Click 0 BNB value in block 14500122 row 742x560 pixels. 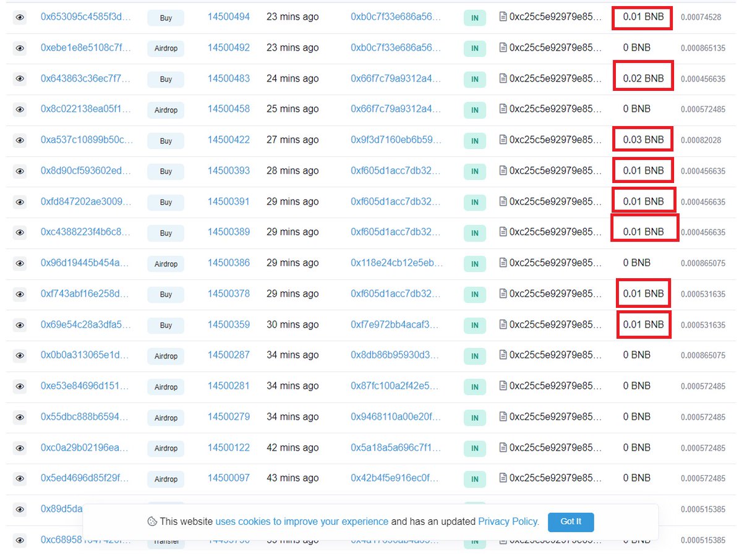coord(637,448)
